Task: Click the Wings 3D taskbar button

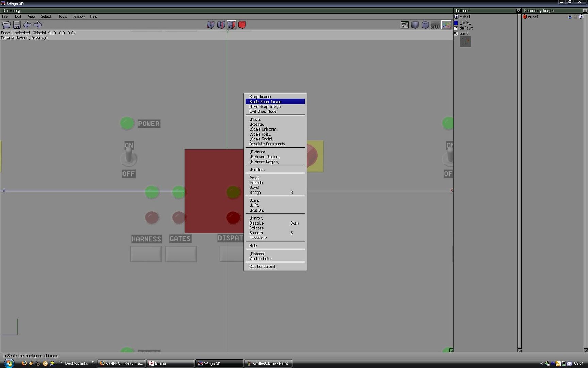Action: point(219,363)
